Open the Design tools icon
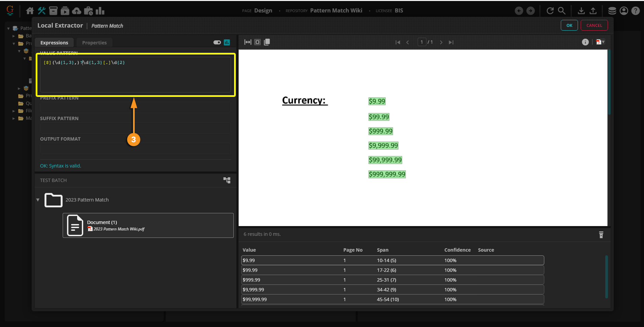 42,11
